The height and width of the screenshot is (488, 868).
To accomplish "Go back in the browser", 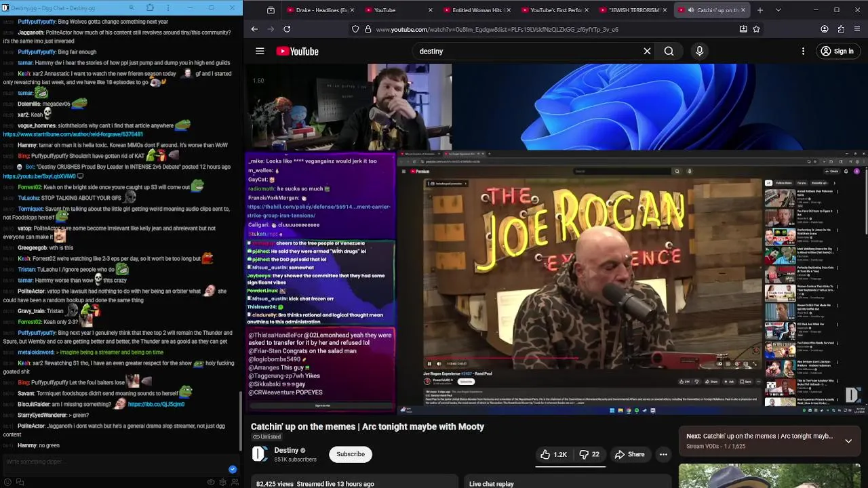I will click(x=254, y=29).
